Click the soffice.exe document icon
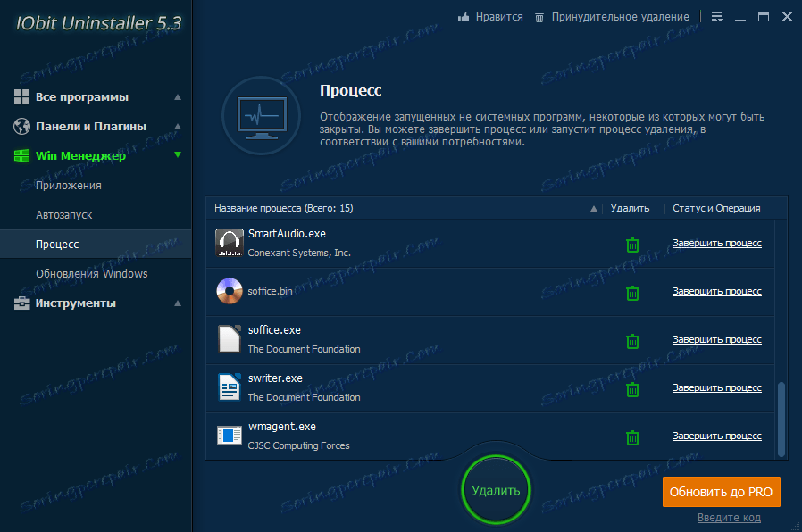Screen dimensions: 802x532 click(x=230, y=339)
